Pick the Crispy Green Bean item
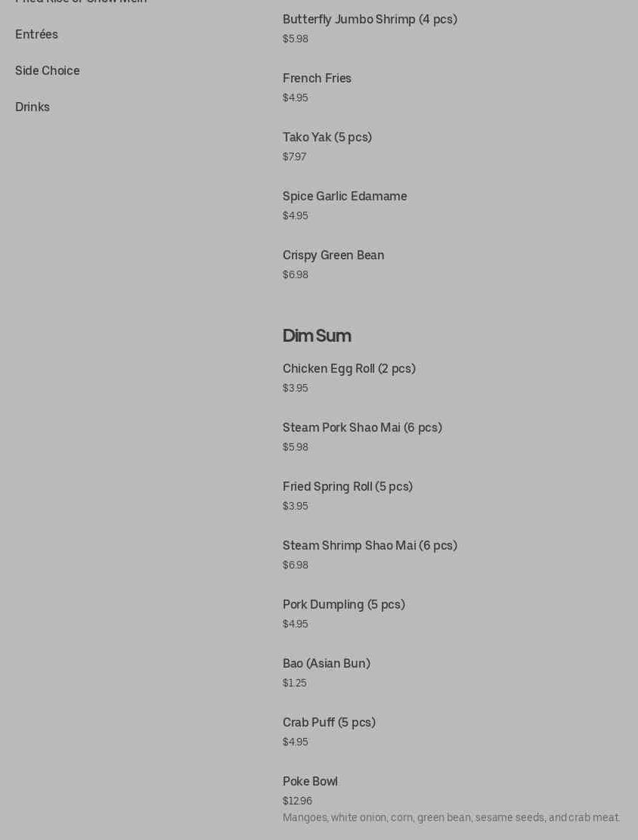The height and width of the screenshot is (840, 638). click(333, 256)
